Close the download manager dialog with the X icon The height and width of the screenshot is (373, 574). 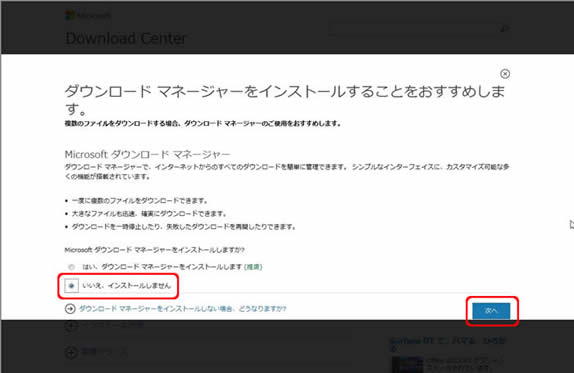(x=505, y=74)
